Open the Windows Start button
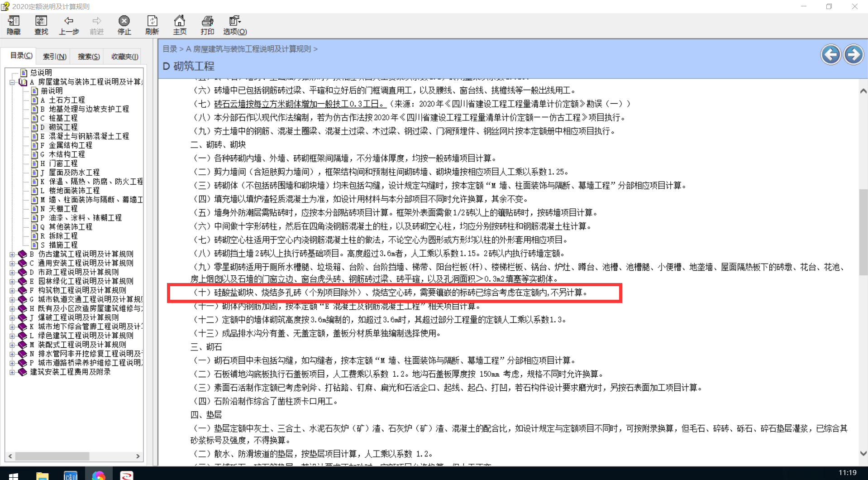Screen dimensions: 868x480 (x=14, y=476)
